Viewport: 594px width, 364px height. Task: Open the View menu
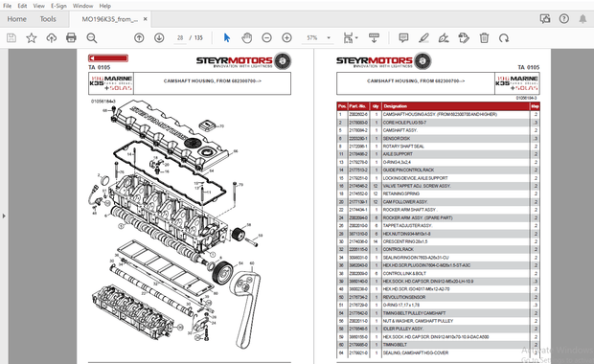(38, 6)
